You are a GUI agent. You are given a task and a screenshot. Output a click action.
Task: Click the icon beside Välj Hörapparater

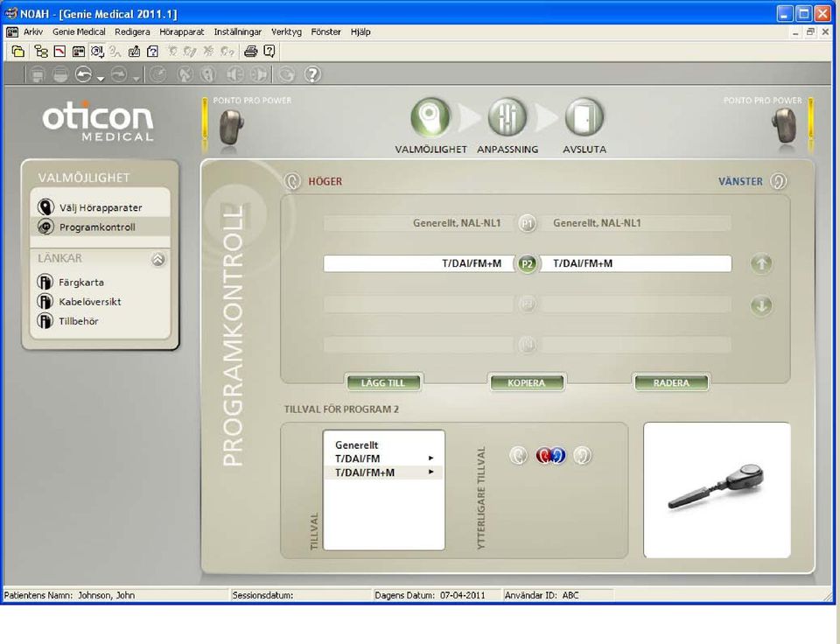coord(46,207)
